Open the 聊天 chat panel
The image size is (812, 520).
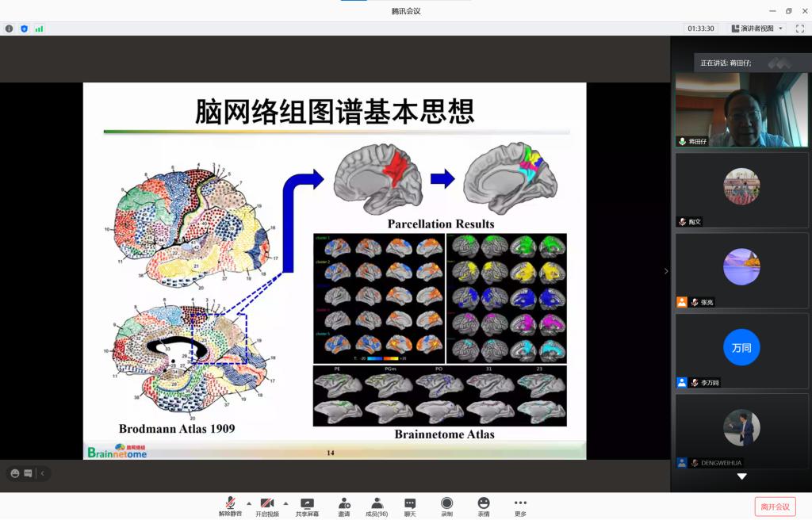410,506
